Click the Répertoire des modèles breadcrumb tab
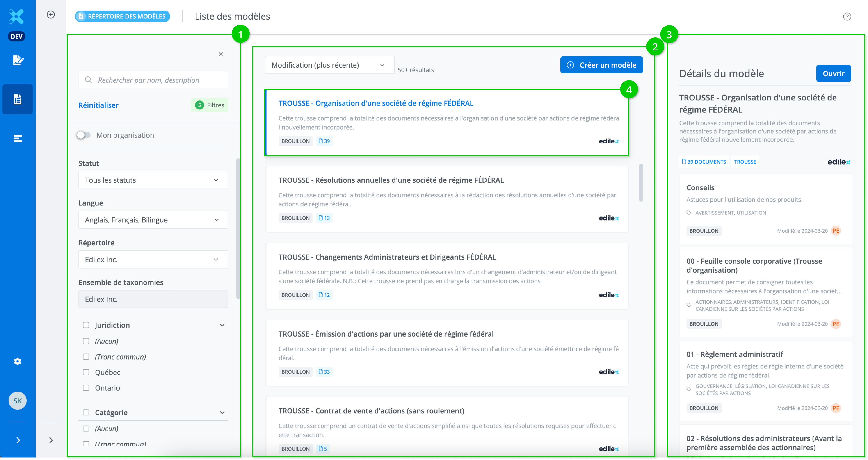The width and height of the screenshot is (868, 460). [x=122, y=16]
